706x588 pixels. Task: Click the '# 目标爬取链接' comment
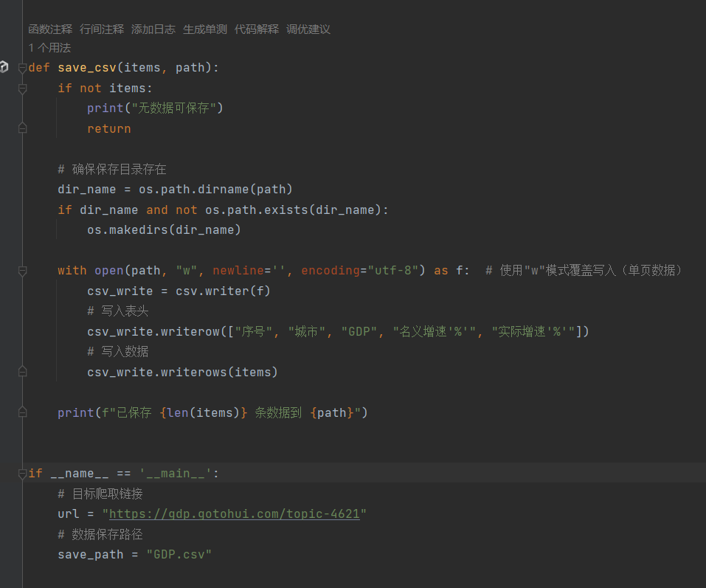pos(100,494)
